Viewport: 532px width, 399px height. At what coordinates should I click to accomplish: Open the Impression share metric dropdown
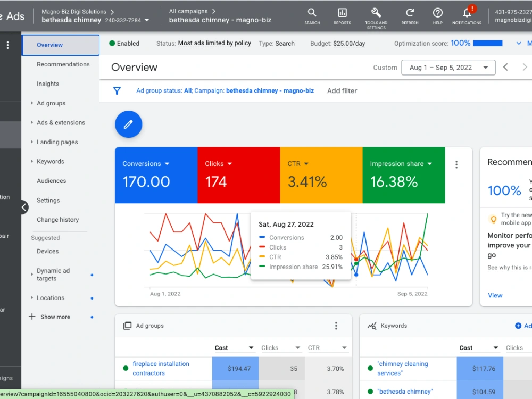(x=429, y=164)
